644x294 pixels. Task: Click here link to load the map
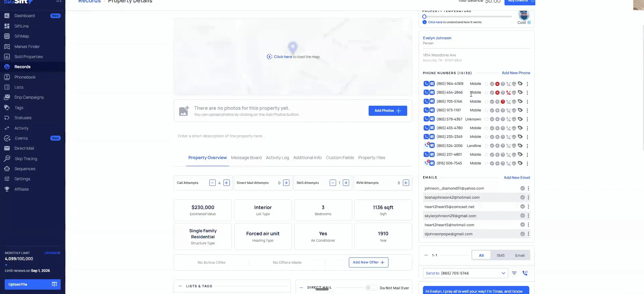click(283, 57)
